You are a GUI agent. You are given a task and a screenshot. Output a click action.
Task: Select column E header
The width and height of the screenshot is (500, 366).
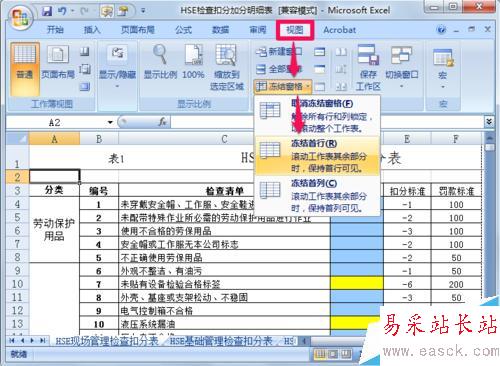click(407, 139)
